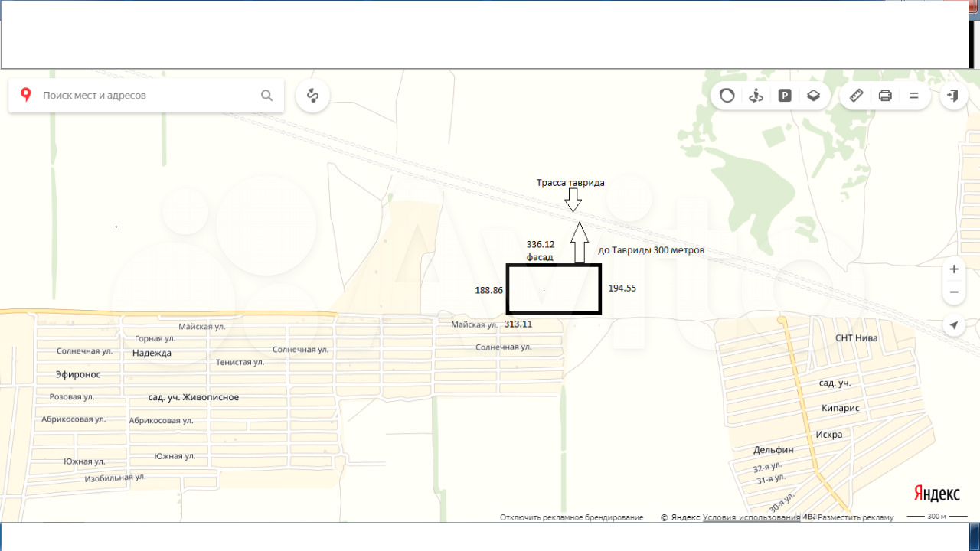Zoom in with the plus button
The image size is (980, 551).
click(953, 269)
